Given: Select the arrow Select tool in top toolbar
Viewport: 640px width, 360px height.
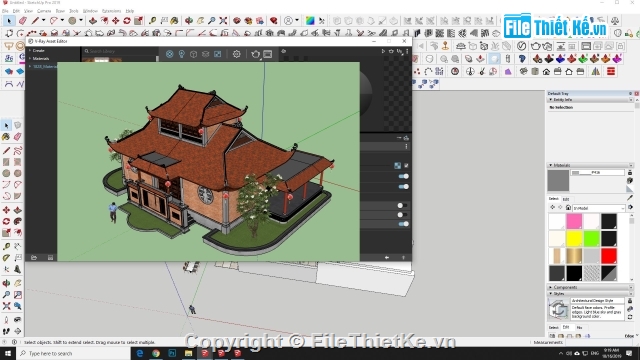Looking at the screenshot, I should [x=9, y=21].
